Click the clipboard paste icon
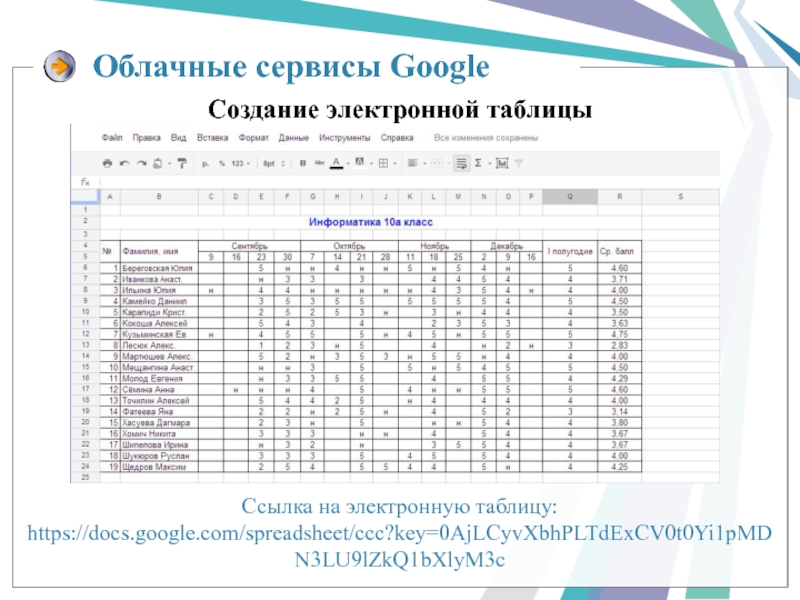Viewport: 800px width, 600px height. point(158,163)
